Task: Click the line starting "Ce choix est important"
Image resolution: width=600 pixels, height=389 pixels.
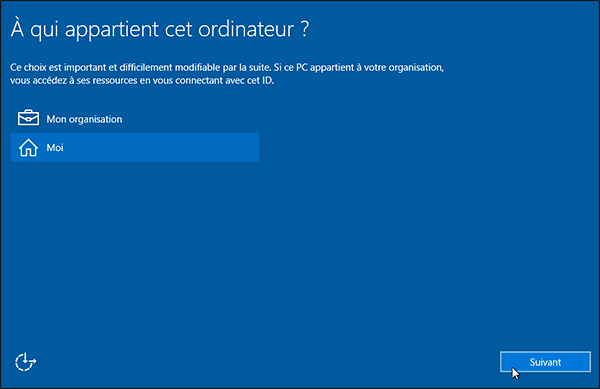Action: (227, 68)
